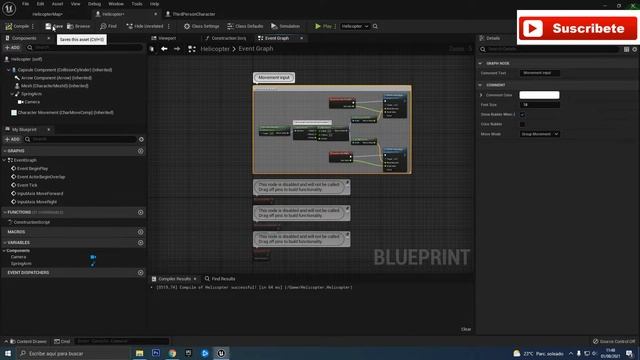Open the Edit menu
Viewport: 640px width, 360px height.
(40, 4)
